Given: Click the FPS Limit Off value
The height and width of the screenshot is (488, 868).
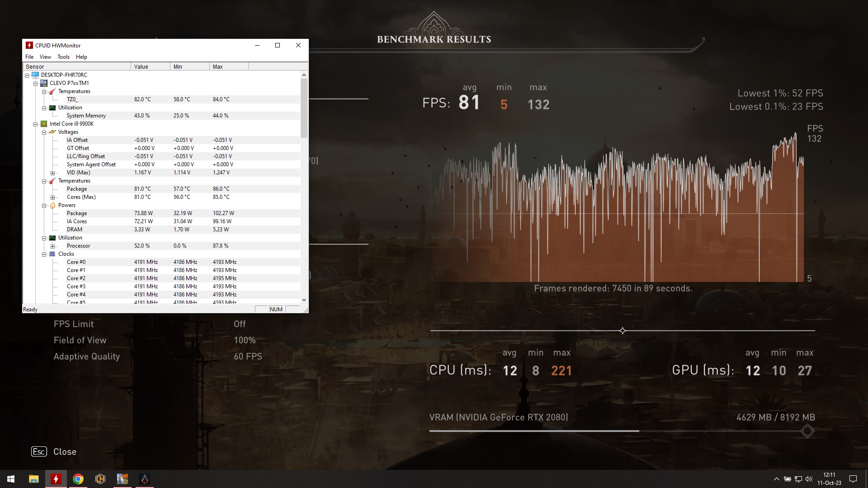Looking at the screenshot, I should [240, 324].
